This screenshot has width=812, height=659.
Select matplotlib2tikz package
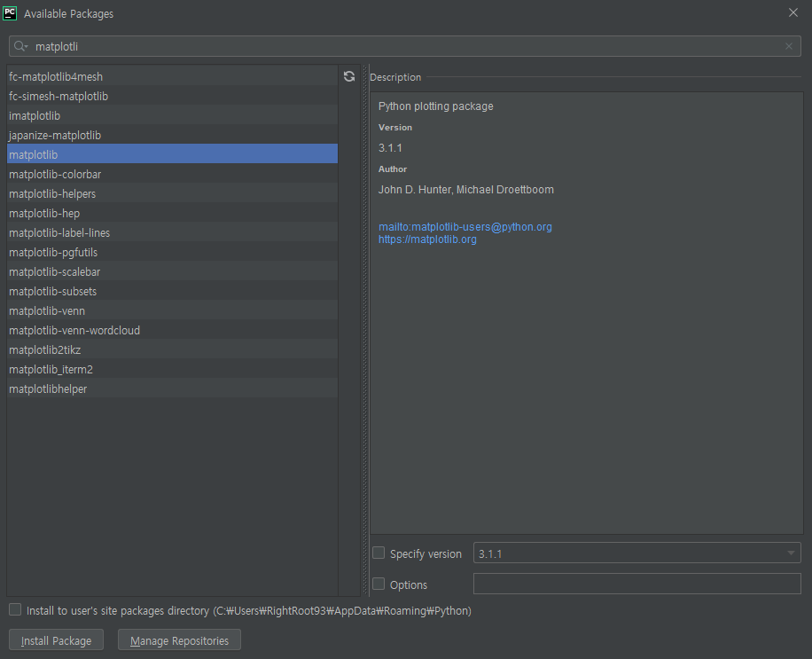[x=173, y=349]
